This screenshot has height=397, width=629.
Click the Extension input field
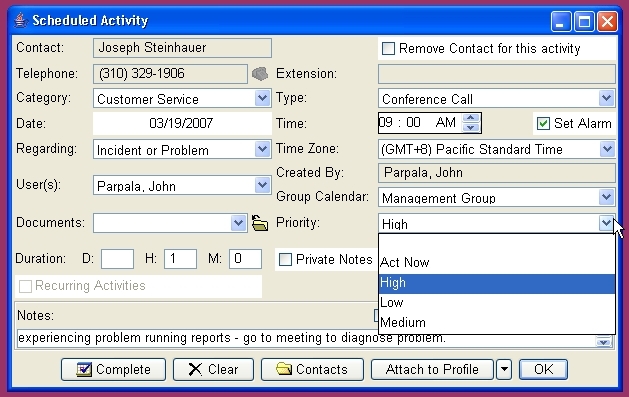click(497, 74)
